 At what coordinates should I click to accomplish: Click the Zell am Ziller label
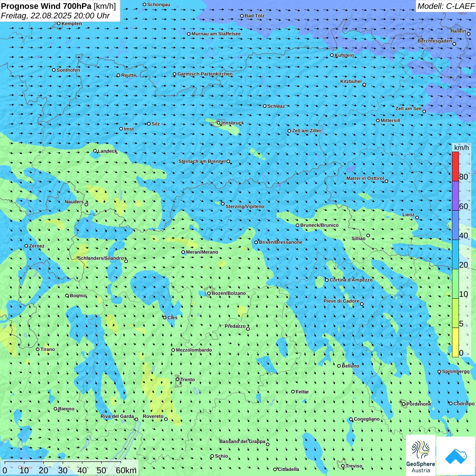point(307,131)
